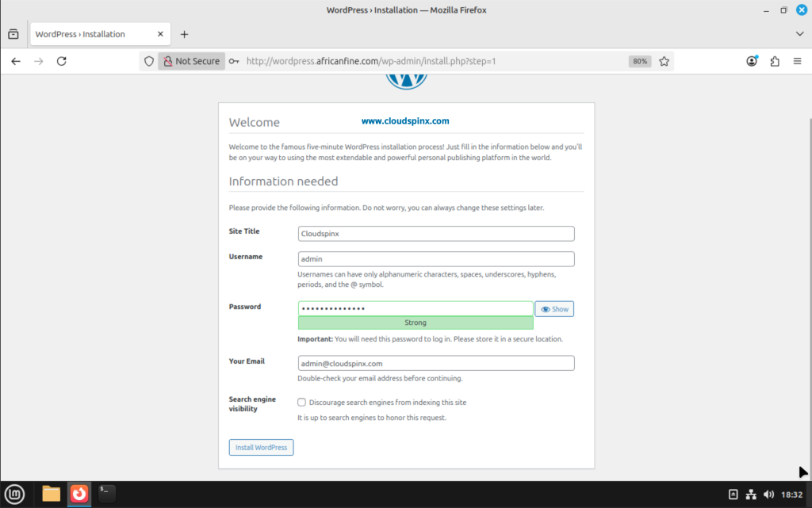Show the password with the eye button
Screen dimensions: 812x508
[x=554, y=309]
